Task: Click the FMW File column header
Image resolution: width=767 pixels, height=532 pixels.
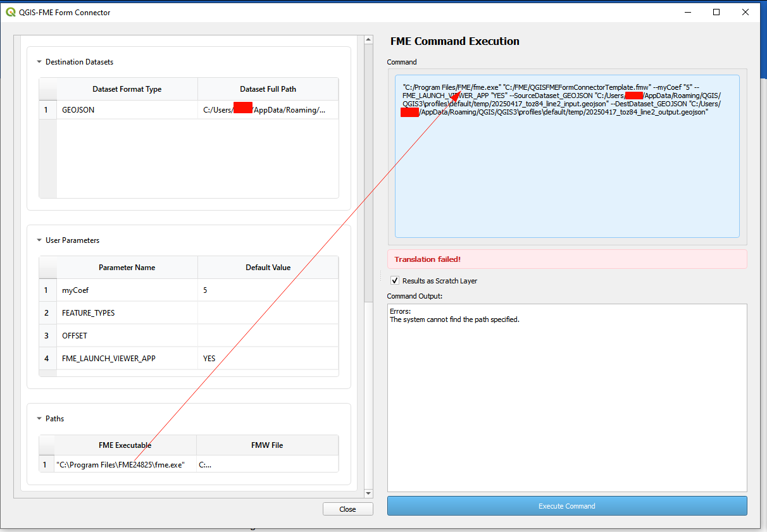Action: tap(267, 445)
